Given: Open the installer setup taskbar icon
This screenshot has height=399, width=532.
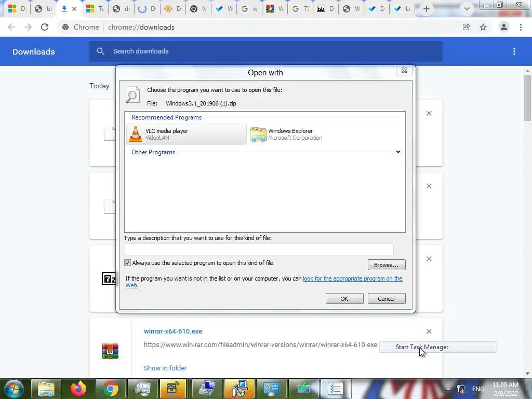Looking at the screenshot, I should (239, 389).
